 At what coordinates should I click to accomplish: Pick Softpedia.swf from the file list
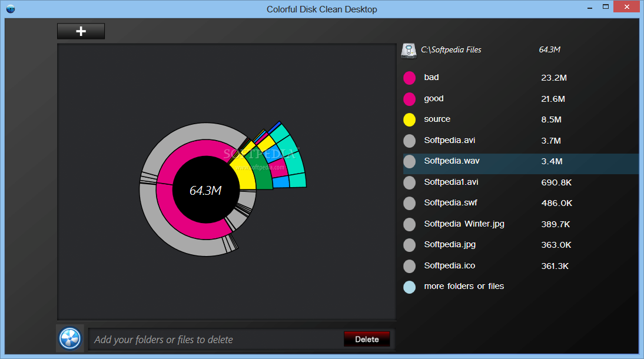coord(450,202)
